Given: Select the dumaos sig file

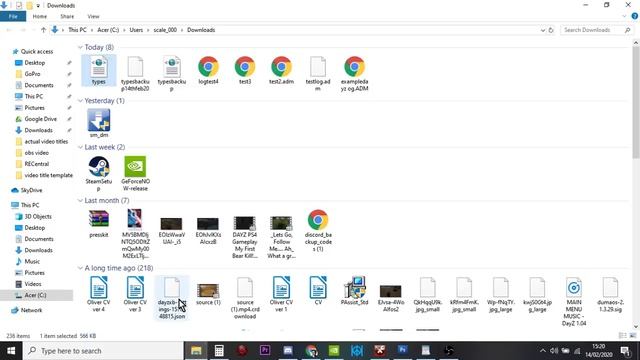Looking at the screenshot, I should [610, 294].
